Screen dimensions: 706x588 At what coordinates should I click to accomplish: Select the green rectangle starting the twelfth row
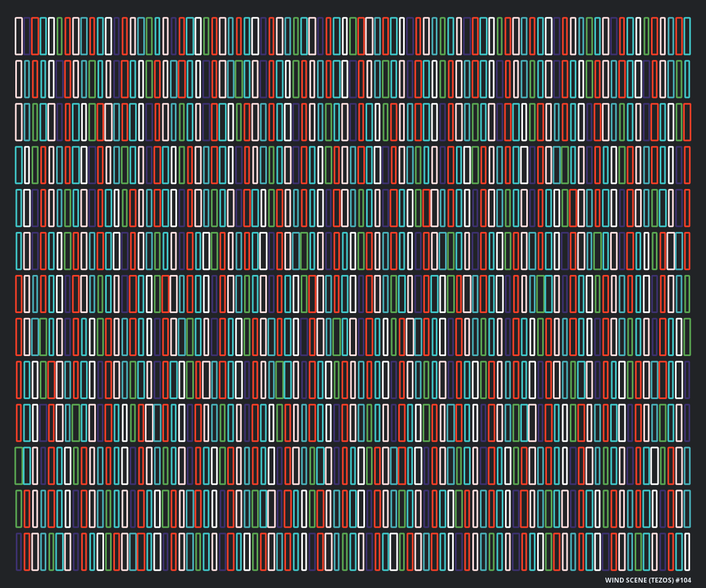coord(19,509)
